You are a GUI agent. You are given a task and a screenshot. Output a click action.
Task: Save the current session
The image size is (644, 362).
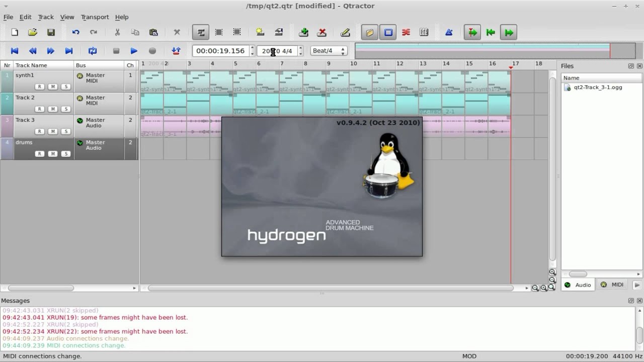pos(51,32)
